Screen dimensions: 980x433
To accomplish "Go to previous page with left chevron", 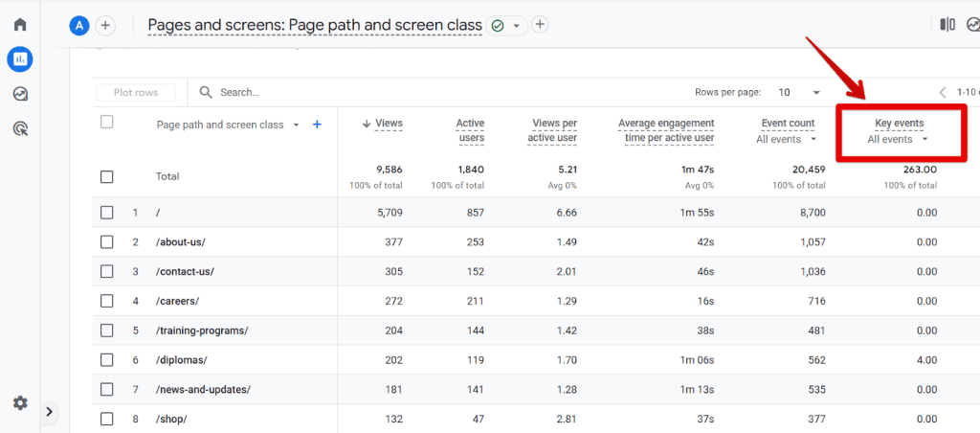I will [x=943, y=93].
